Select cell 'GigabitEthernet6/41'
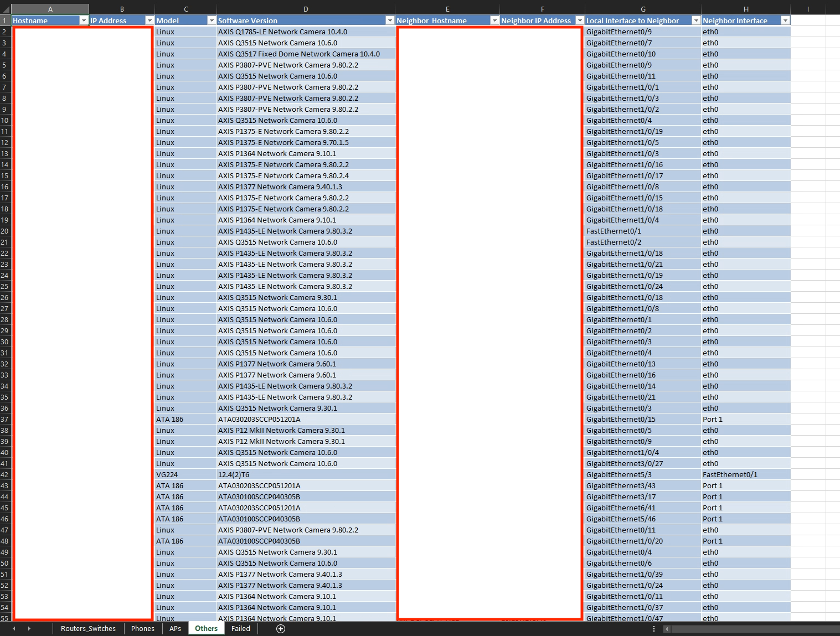The image size is (840, 636). [x=643, y=508]
